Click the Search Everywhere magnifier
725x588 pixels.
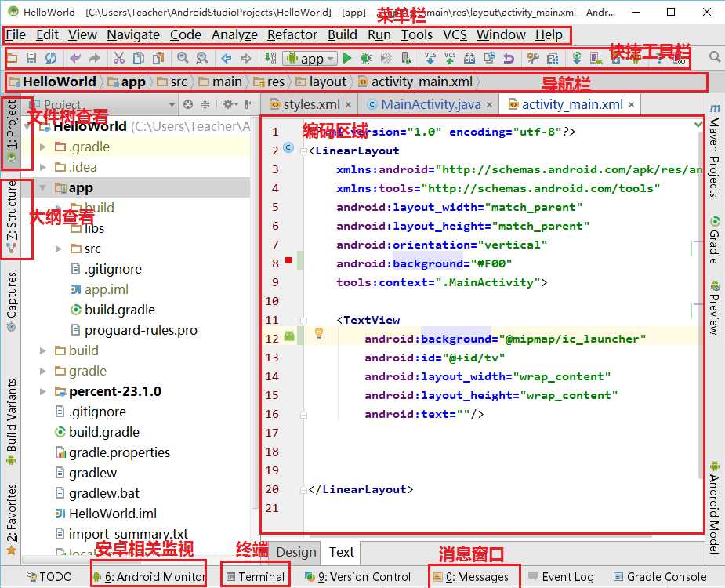pos(715,57)
